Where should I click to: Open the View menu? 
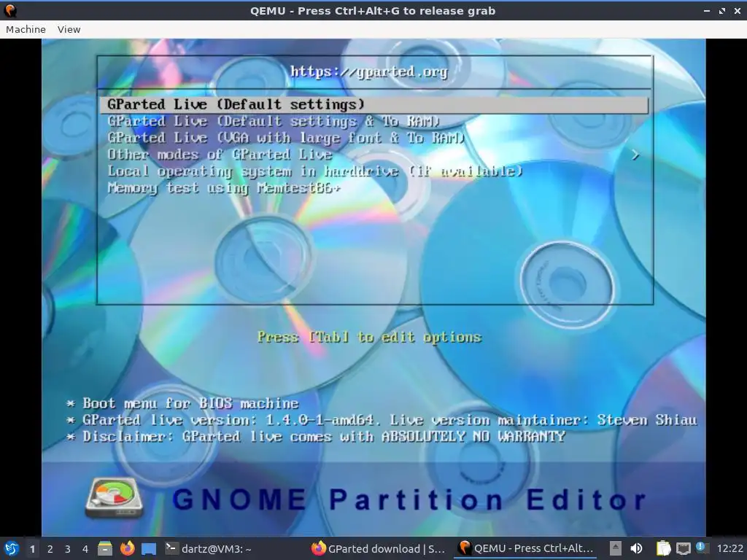click(x=69, y=29)
